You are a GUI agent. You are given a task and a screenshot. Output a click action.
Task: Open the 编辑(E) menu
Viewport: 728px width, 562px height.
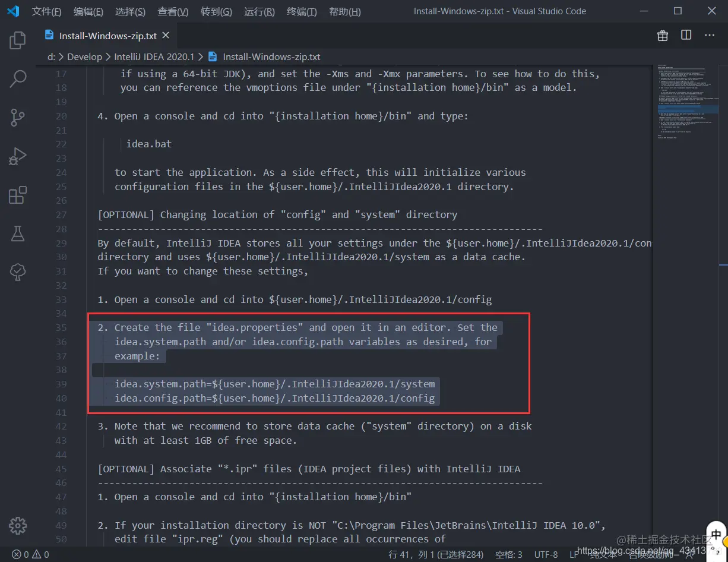[x=88, y=12]
